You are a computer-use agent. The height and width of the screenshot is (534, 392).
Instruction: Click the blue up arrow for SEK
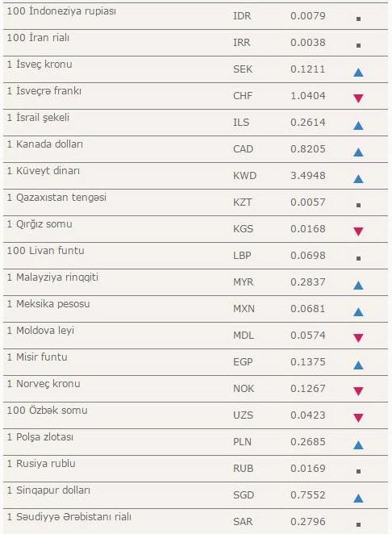[358, 73]
